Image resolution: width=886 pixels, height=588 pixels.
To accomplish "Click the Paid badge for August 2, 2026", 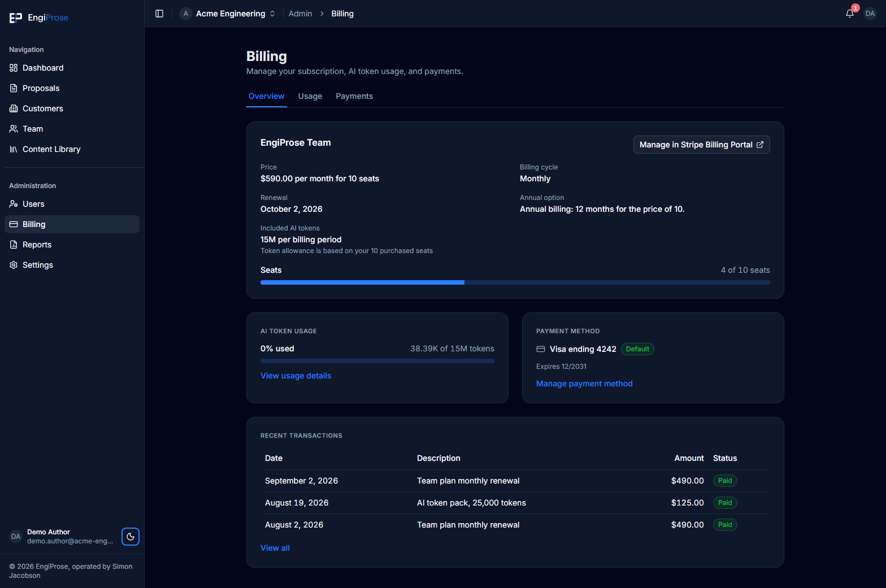I will click(725, 525).
